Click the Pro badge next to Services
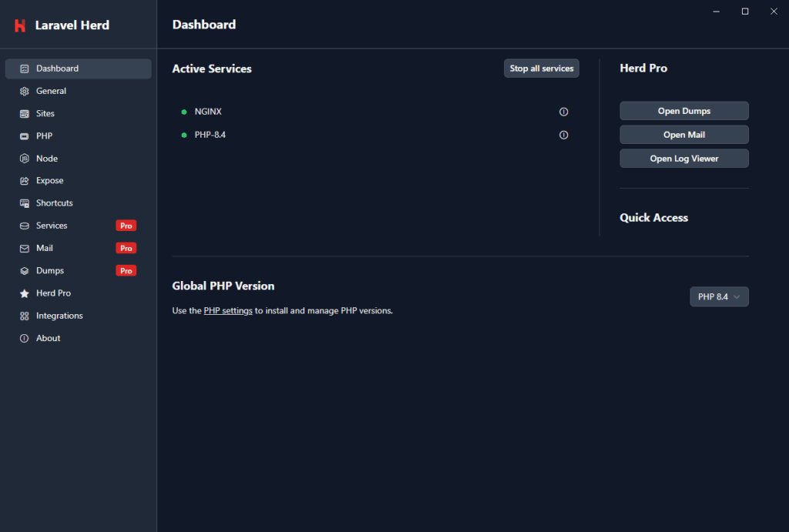The width and height of the screenshot is (789, 532). point(126,226)
